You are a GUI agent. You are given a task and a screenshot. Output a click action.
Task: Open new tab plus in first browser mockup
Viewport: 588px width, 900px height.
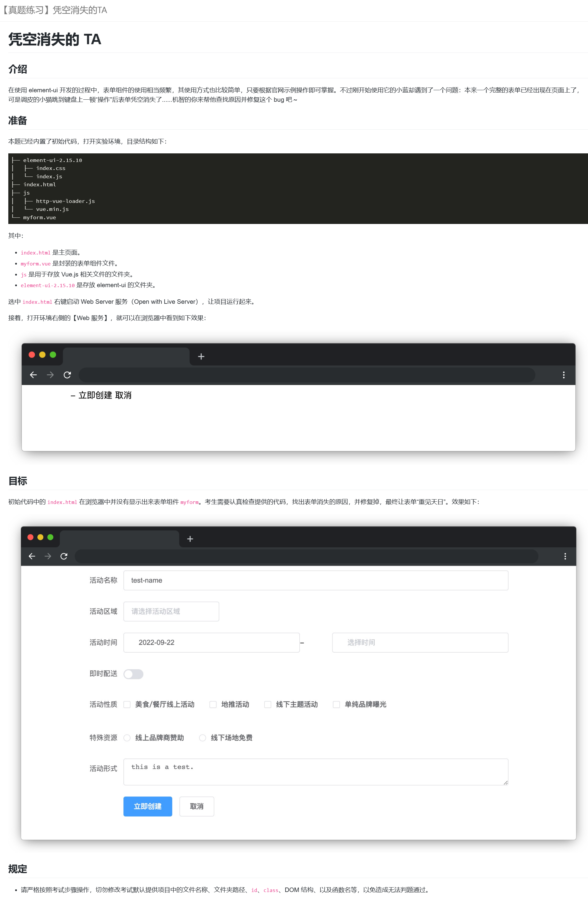coord(201,356)
